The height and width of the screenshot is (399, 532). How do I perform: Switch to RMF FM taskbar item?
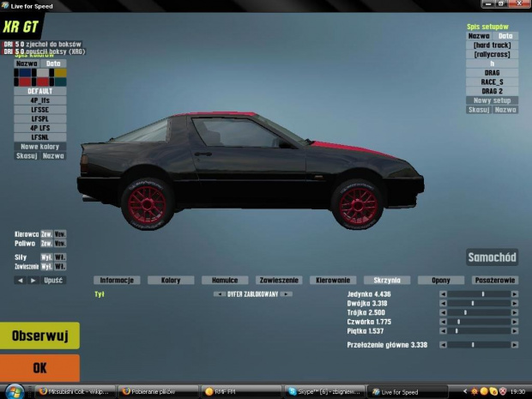242,392
